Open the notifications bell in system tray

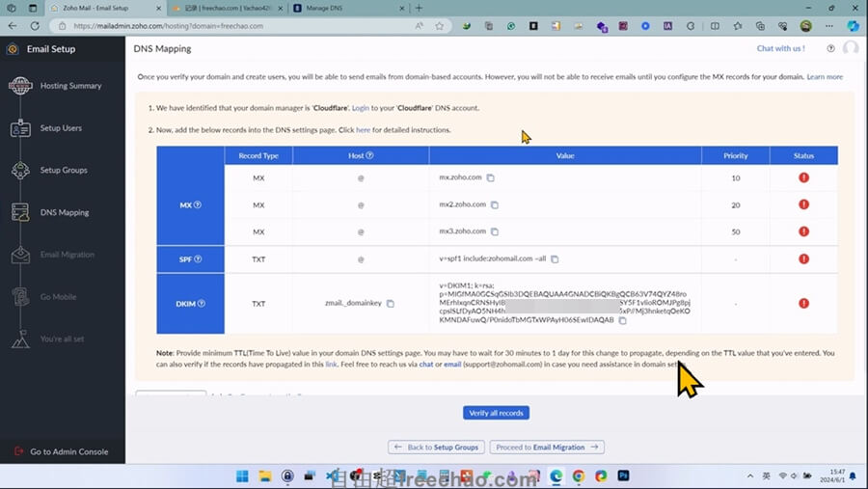[854, 476]
